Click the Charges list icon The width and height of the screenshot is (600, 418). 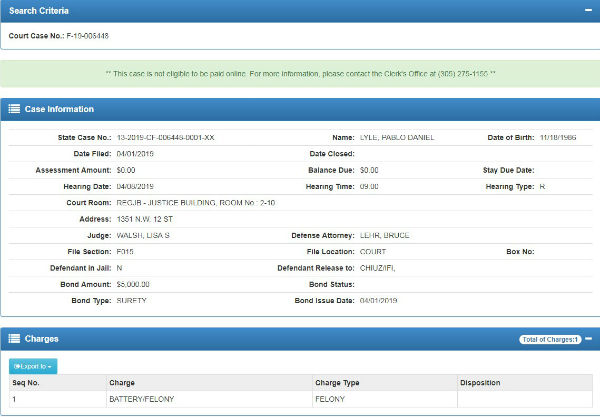14,340
